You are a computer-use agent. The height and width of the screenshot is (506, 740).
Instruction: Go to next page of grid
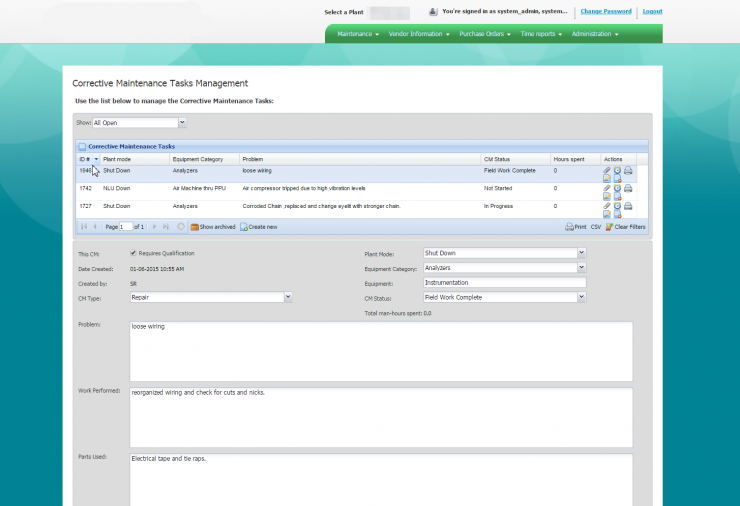[x=154, y=227]
